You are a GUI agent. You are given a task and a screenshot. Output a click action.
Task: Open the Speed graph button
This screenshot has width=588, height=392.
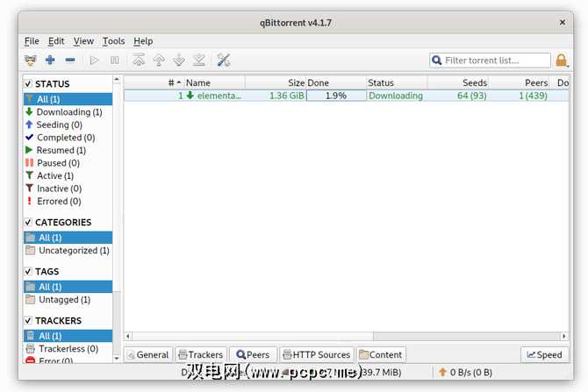click(x=544, y=354)
